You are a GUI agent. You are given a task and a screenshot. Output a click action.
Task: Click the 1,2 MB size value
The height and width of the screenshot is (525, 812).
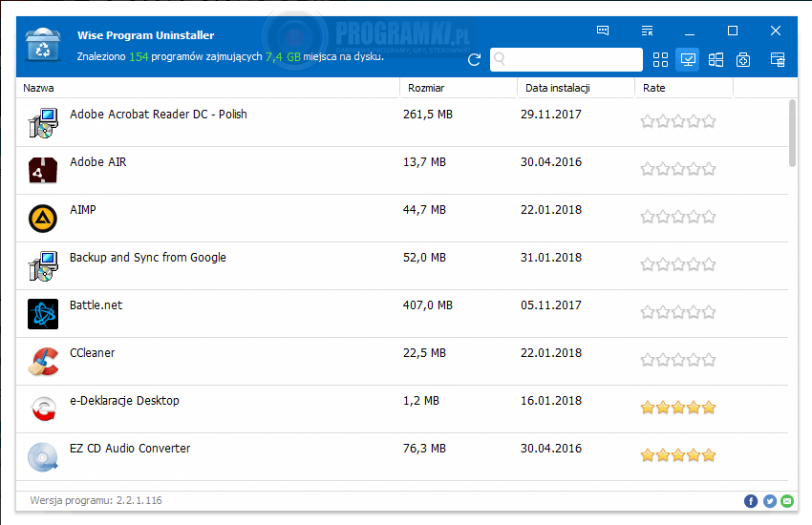coord(421,401)
